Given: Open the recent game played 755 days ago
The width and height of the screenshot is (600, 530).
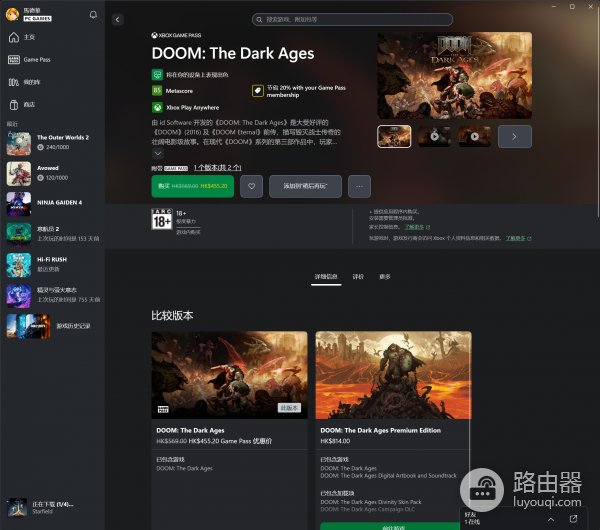Looking at the screenshot, I should tap(52, 295).
